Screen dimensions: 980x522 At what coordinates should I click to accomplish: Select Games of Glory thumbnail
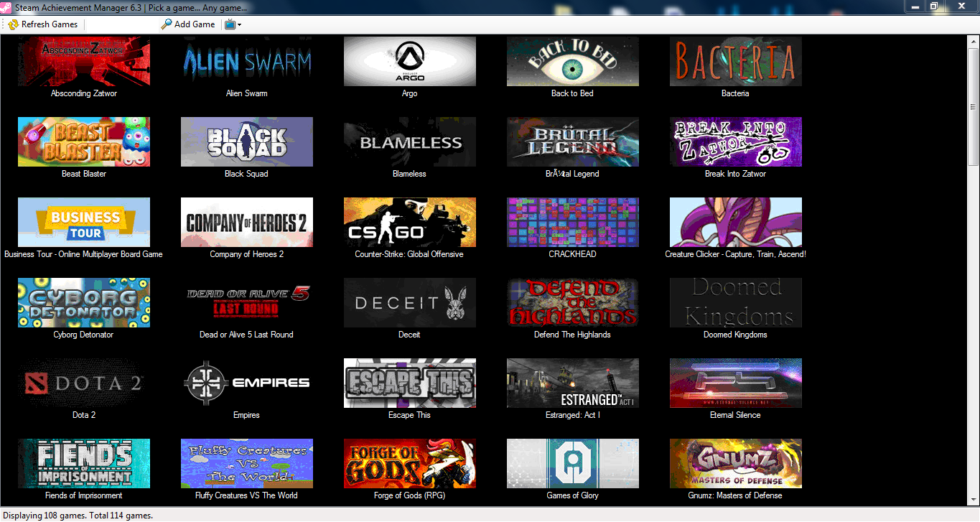[x=572, y=463]
